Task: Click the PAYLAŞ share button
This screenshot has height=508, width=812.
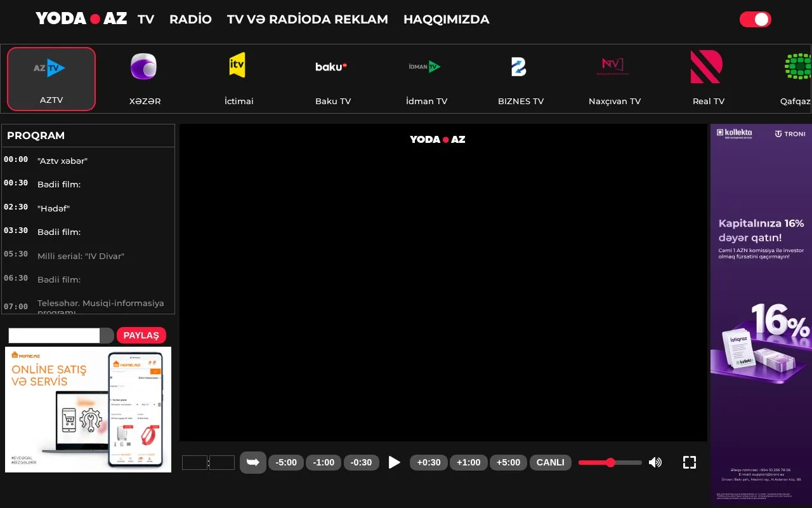Action: coord(141,335)
